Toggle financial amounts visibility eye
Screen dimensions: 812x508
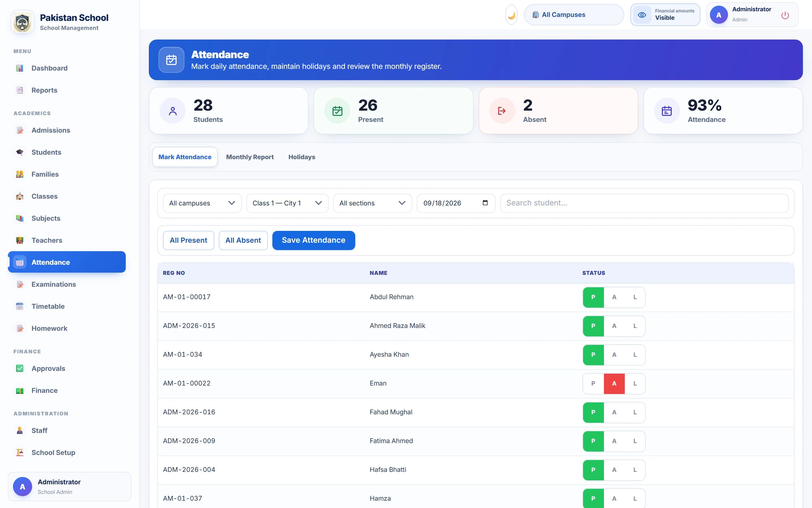tap(642, 15)
